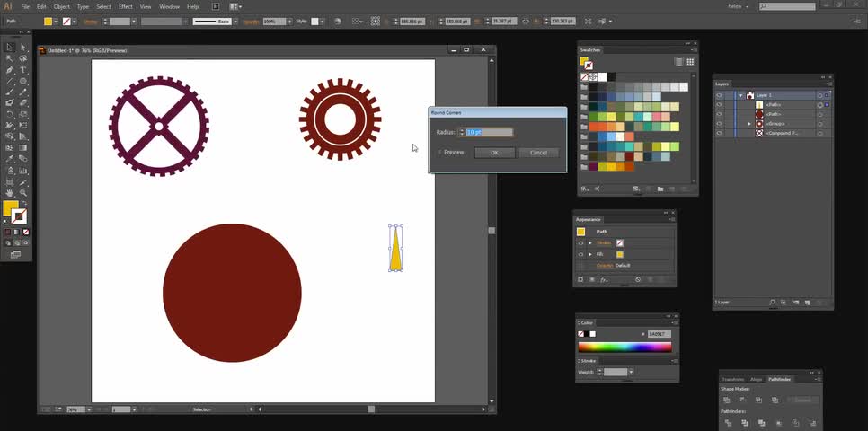Switch to the Pathfinder tab
Screen dimensions: 868x431
tap(779, 380)
